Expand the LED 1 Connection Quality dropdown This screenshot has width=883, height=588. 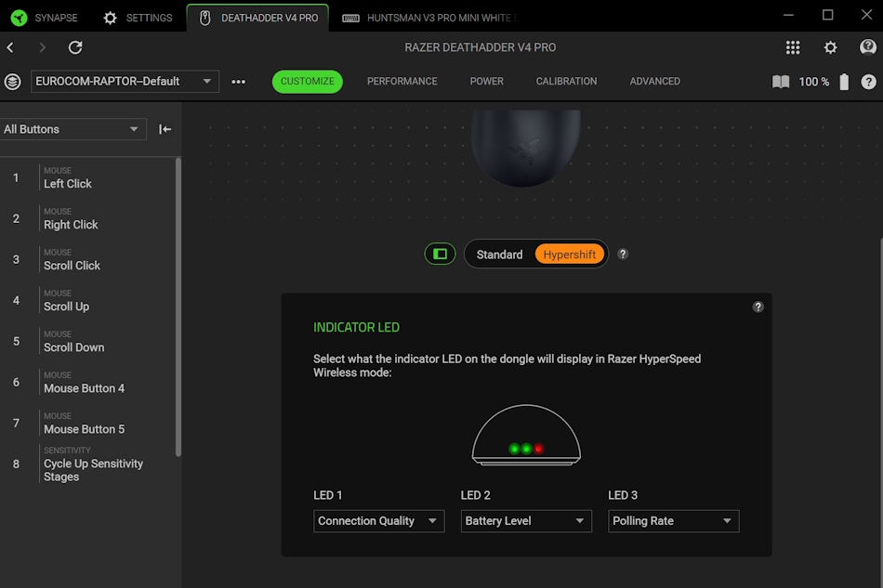(378, 521)
